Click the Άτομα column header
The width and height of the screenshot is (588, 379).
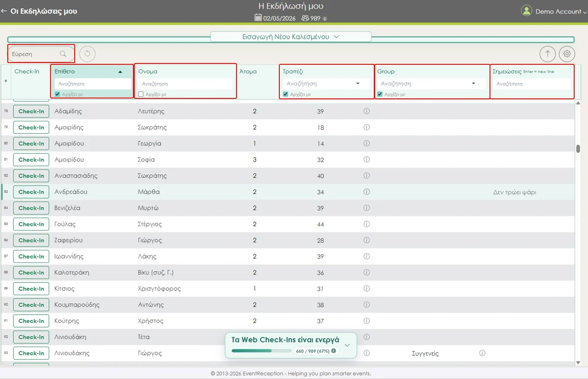pos(248,72)
